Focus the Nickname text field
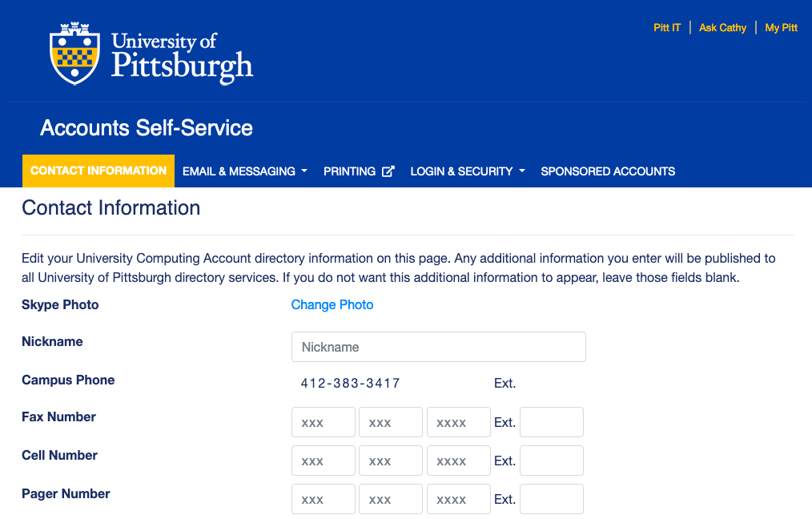 [439, 347]
